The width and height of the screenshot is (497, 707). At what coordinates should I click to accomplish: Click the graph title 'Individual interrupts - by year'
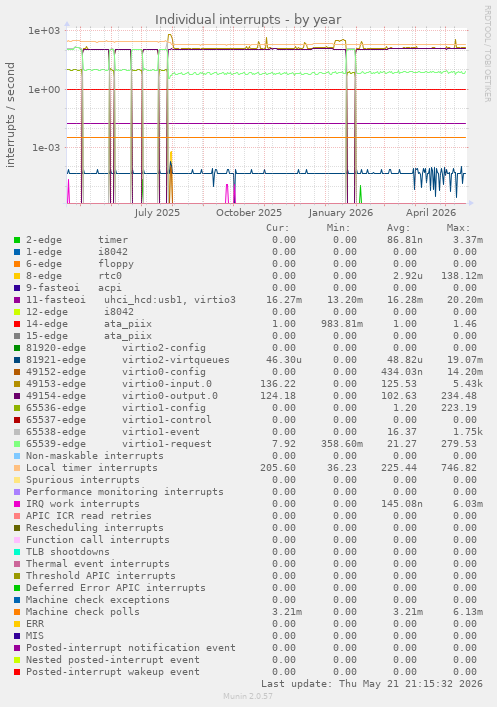click(x=248, y=20)
